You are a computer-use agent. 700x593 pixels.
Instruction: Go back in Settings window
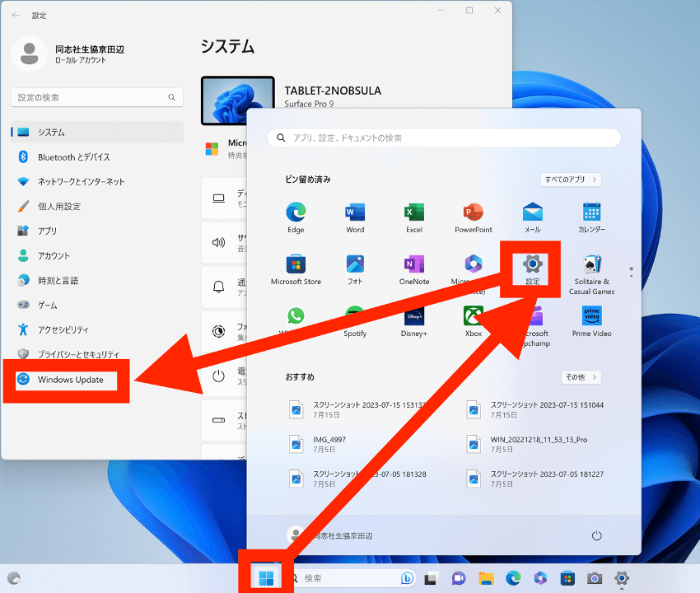tap(16, 15)
